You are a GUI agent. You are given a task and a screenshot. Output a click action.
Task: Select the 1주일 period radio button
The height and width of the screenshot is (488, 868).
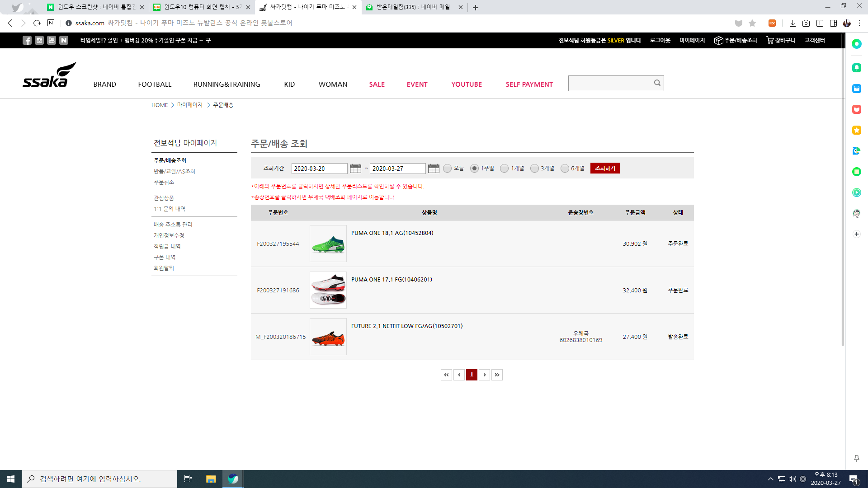pos(474,169)
